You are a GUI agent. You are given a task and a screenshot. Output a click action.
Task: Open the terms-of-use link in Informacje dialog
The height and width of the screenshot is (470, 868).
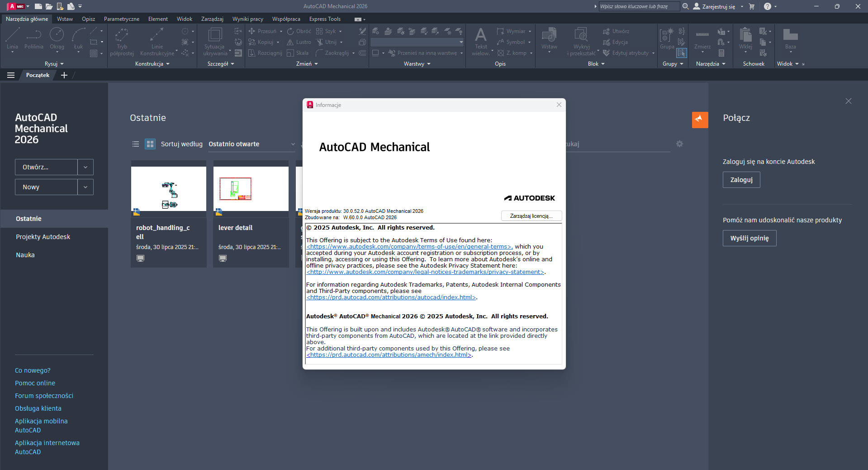click(x=409, y=247)
